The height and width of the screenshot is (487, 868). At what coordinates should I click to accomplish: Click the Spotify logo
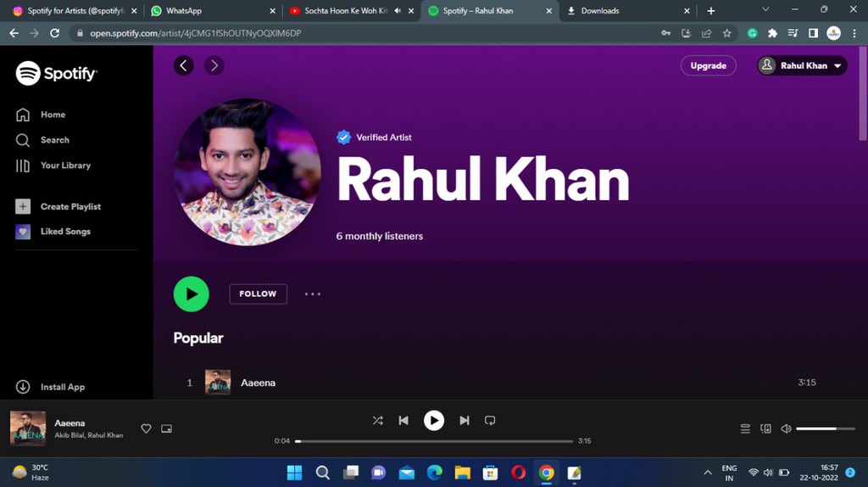[57, 73]
